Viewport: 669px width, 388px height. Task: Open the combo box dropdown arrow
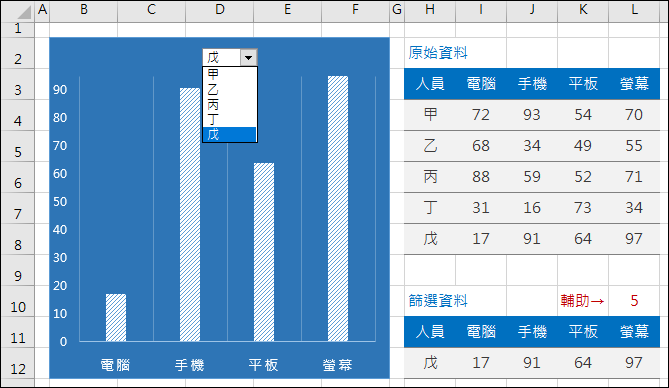click(248, 57)
